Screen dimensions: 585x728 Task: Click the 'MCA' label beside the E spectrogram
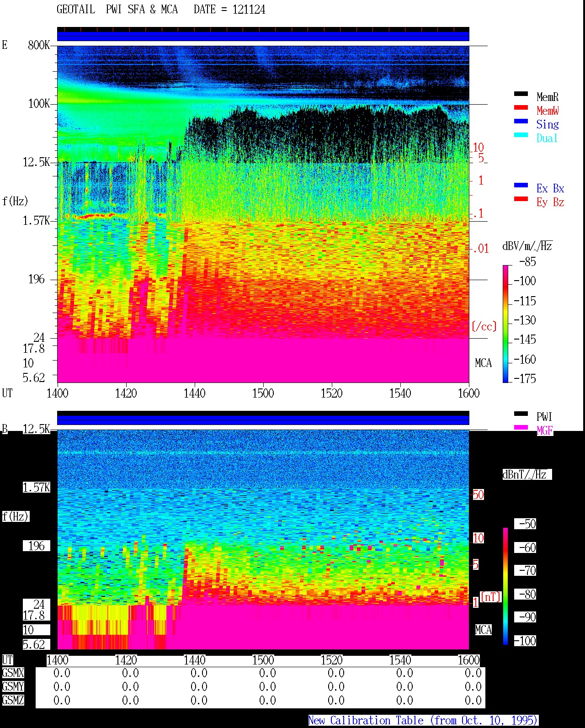[483, 363]
